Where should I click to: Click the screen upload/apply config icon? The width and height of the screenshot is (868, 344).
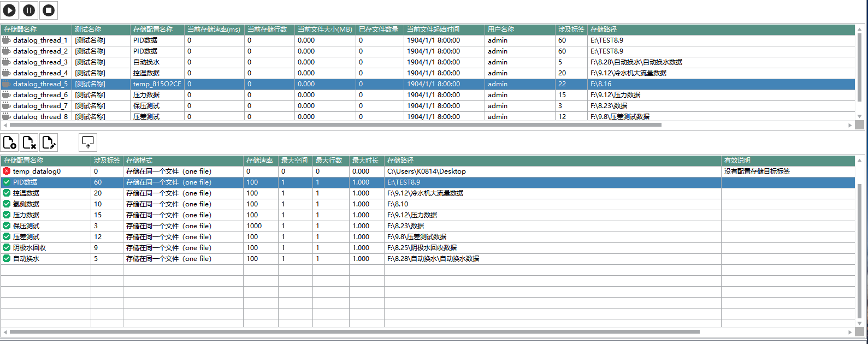pos(88,143)
